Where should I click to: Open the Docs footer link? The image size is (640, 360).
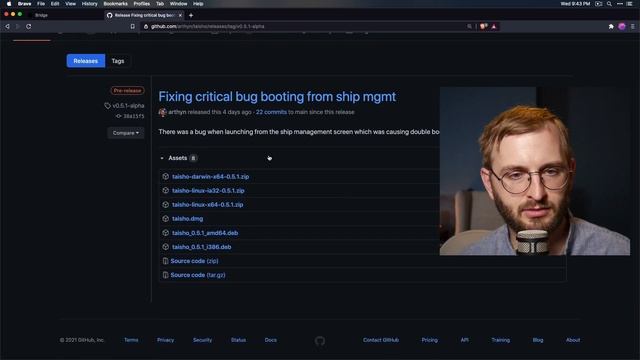[271, 340]
